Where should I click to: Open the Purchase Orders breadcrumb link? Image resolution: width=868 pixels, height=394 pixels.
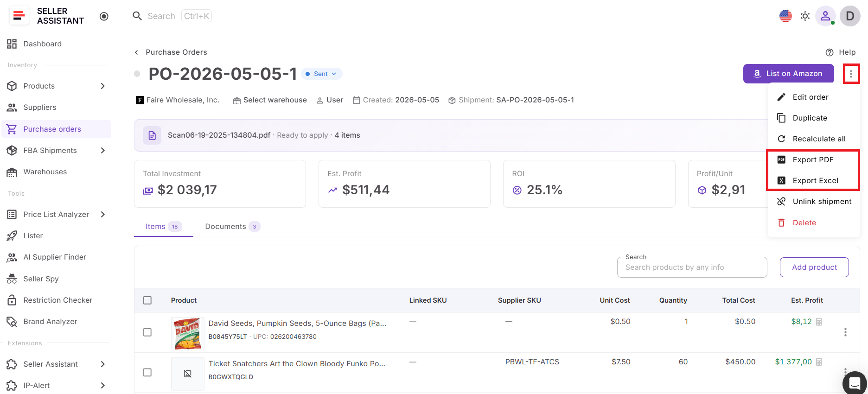tap(176, 52)
